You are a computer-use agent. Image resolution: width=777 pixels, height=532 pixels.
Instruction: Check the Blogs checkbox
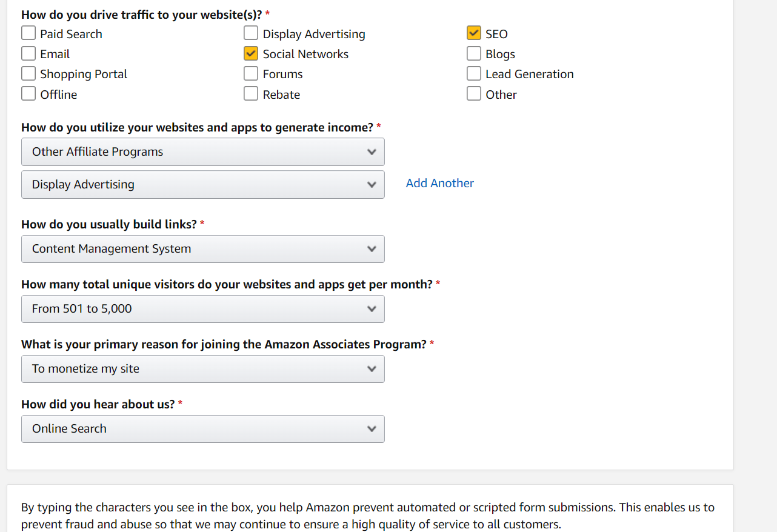click(474, 53)
